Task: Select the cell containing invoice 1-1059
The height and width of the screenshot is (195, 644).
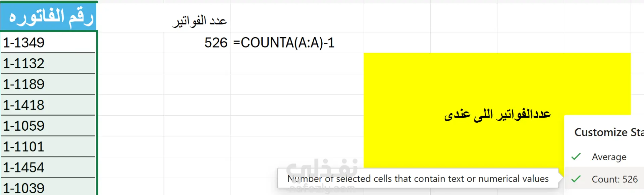Action: (x=49, y=126)
